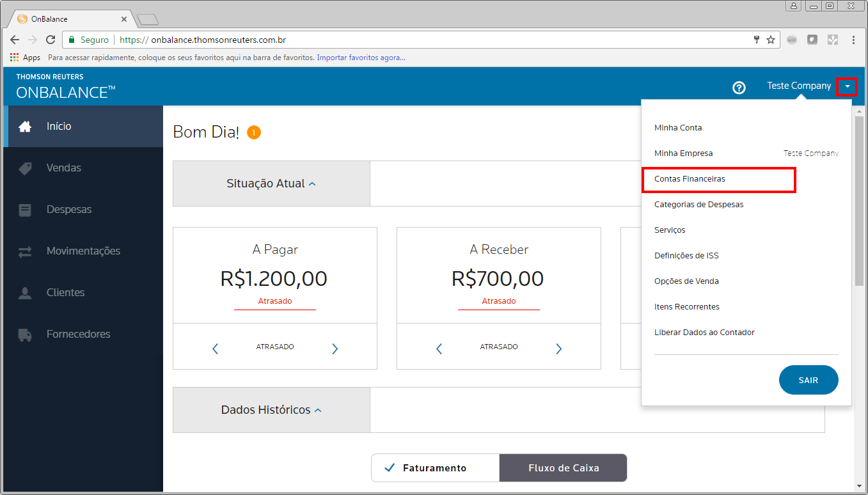
Task: Click the Chrome profile person icon
Action: 794,6
